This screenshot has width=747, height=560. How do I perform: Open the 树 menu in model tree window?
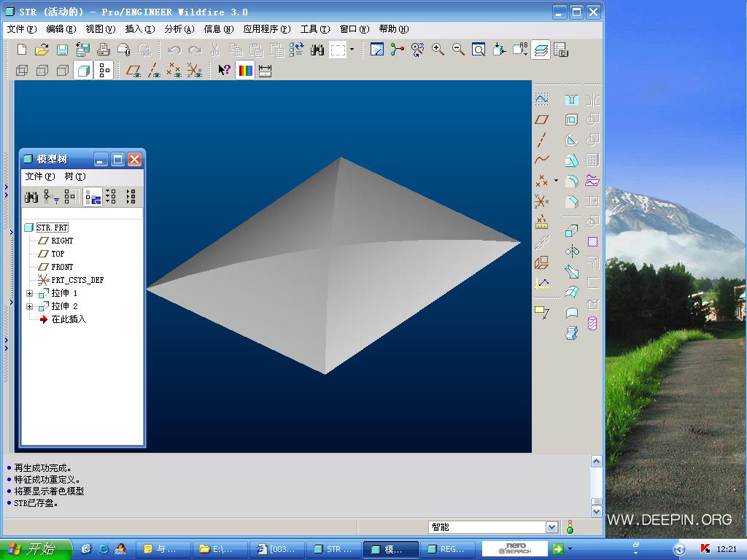[x=75, y=176]
